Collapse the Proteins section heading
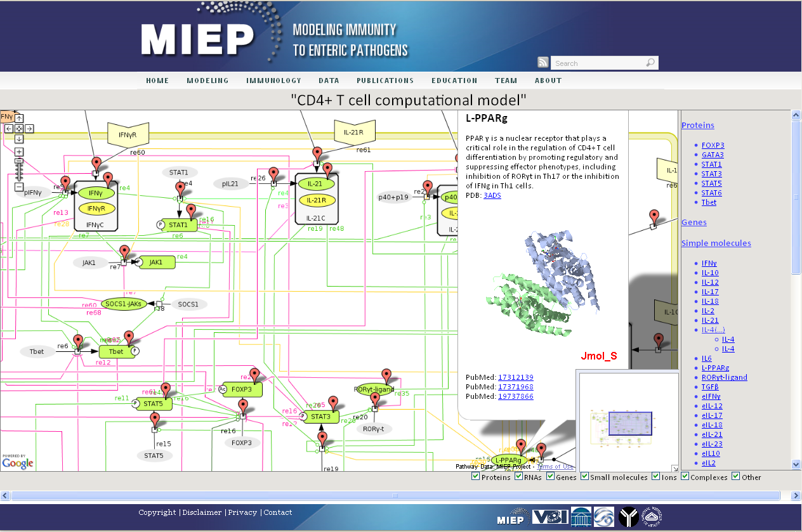This screenshot has height=532, width=802. (x=698, y=126)
